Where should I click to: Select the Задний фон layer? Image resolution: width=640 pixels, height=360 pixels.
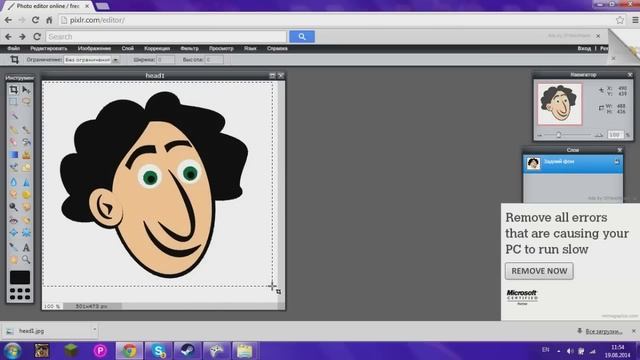(573, 164)
